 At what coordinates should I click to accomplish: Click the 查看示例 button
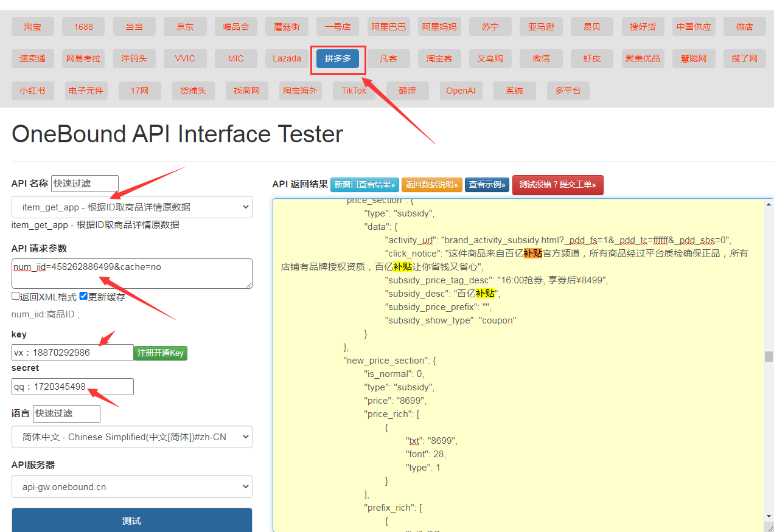pos(487,185)
